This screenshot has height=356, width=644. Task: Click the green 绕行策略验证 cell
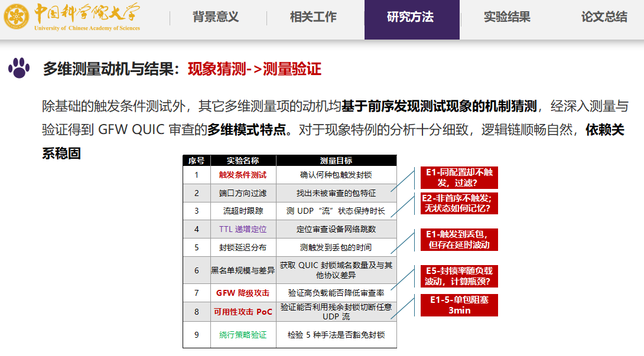point(243,335)
